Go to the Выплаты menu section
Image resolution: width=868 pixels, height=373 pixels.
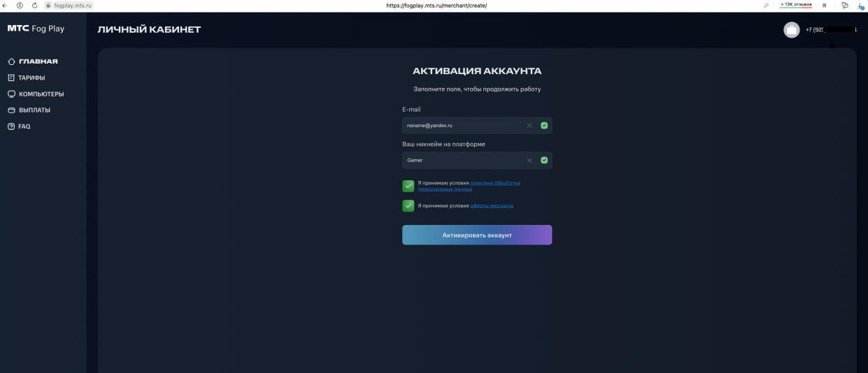point(34,110)
